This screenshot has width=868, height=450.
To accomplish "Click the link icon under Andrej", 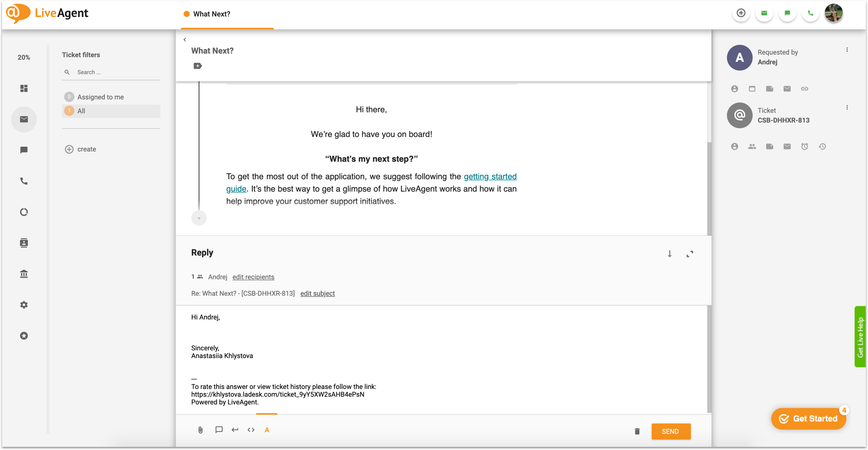I will [x=805, y=89].
